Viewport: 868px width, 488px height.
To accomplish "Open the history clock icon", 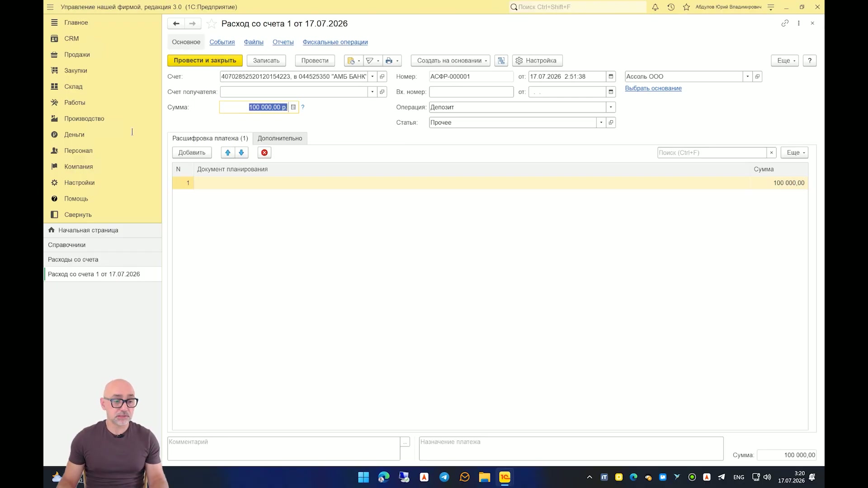I will coord(671,7).
